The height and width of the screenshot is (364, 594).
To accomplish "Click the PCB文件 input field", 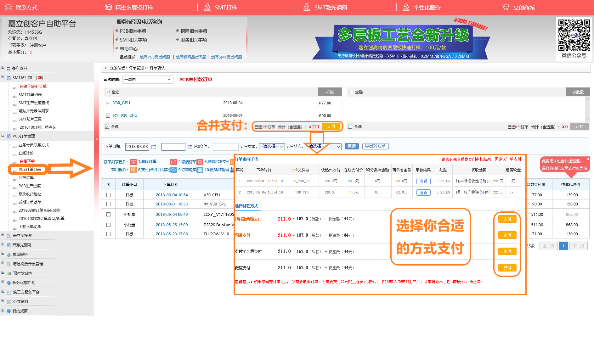I will [225, 147].
